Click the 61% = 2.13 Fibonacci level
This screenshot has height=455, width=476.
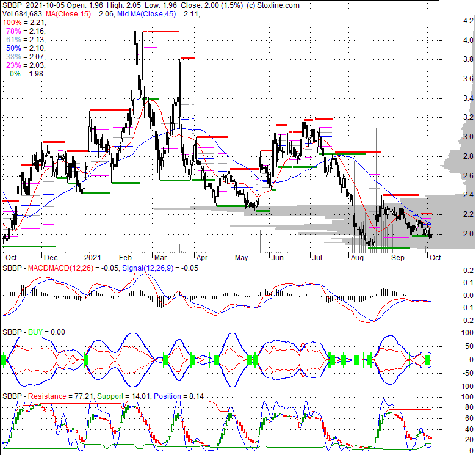click(x=26, y=40)
